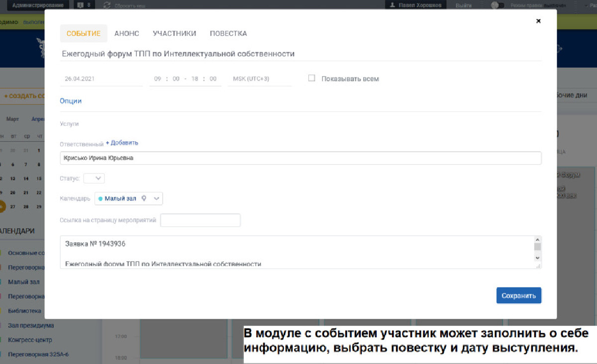Screen dimensions: 597x364
Task: Open the Статус dropdown
Action: click(94, 178)
